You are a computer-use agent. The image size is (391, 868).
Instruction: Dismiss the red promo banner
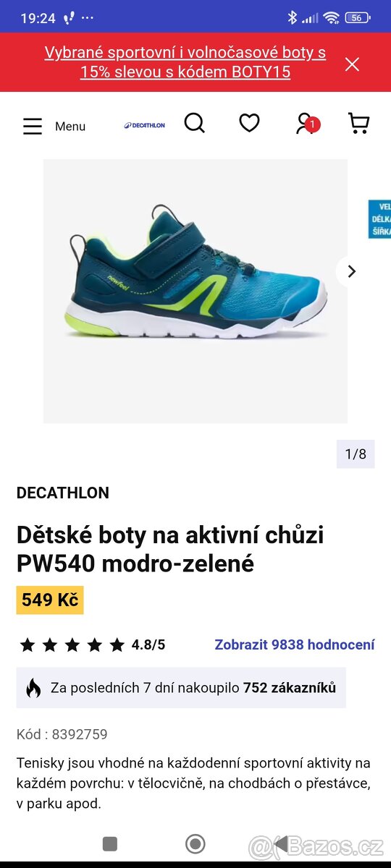pyautogui.click(x=352, y=64)
